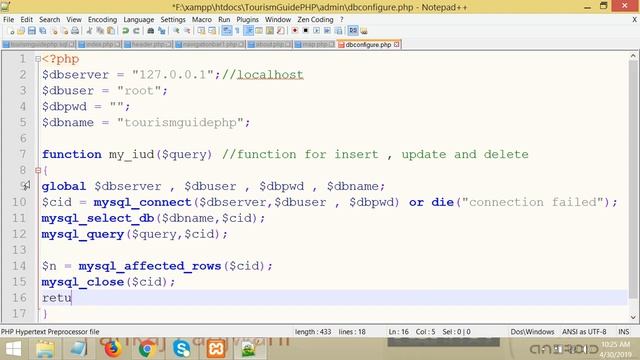
Task: Open the Macro menu
Action: [x=202, y=20]
